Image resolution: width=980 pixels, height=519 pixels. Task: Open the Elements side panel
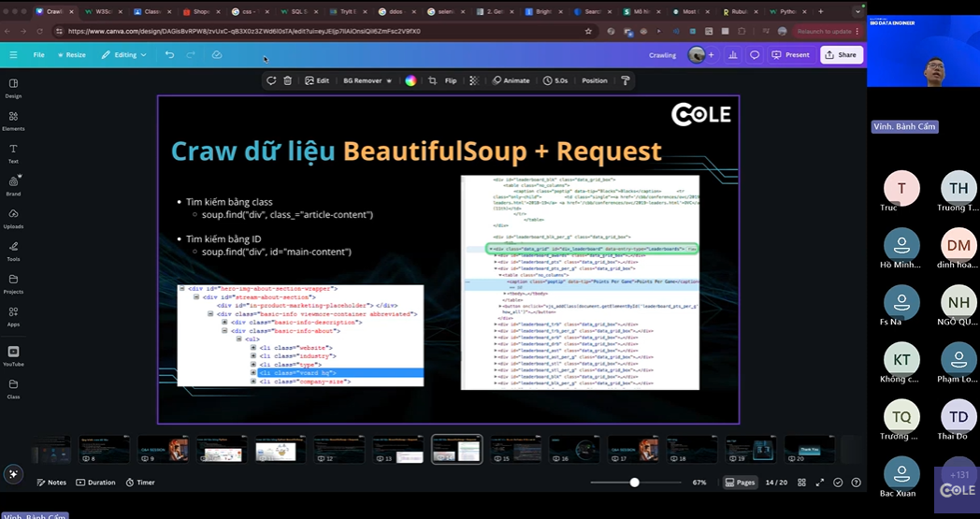[x=13, y=122]
